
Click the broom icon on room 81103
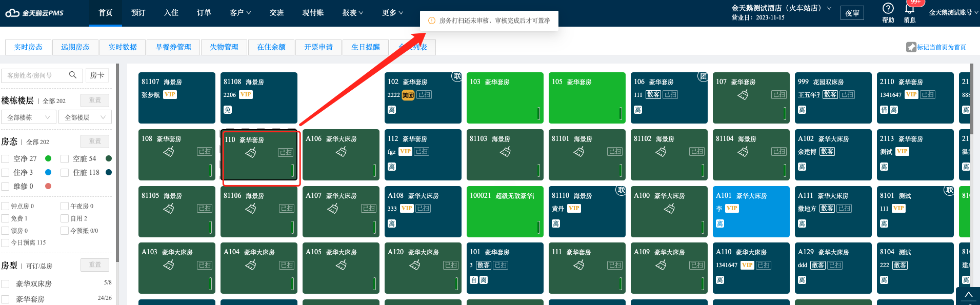click(x=505, y=152)
